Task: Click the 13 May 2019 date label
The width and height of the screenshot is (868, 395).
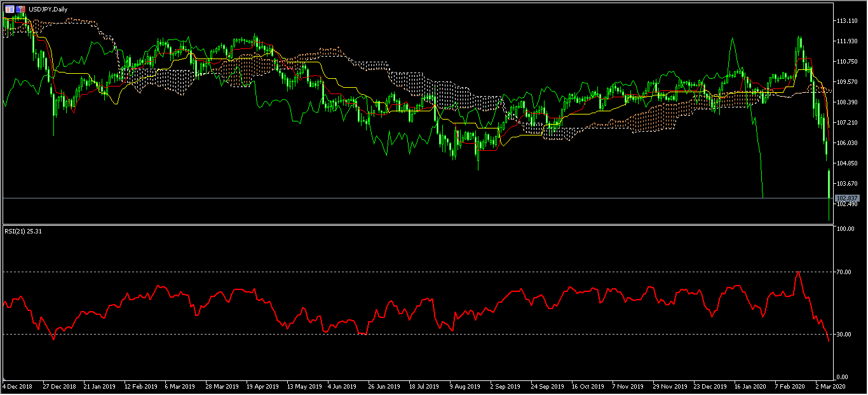Action: pyautogui.click(x=304, y=386)
